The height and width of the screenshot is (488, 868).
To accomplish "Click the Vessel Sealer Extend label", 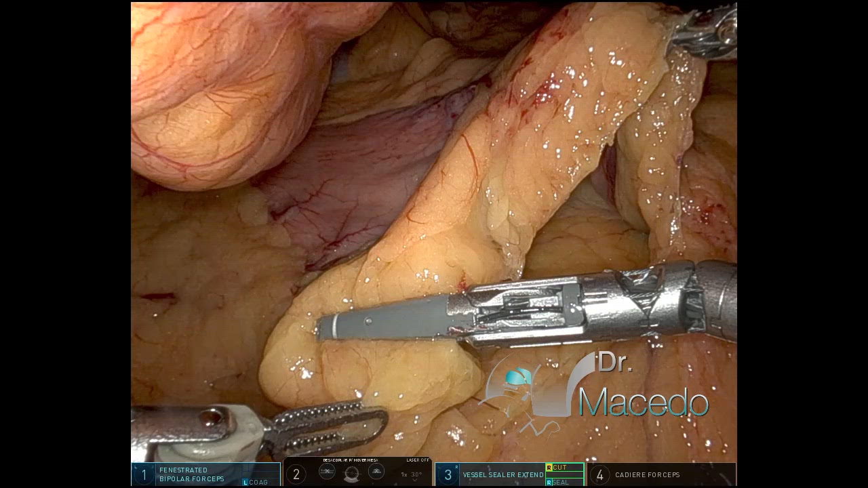I will click(503, 475).
